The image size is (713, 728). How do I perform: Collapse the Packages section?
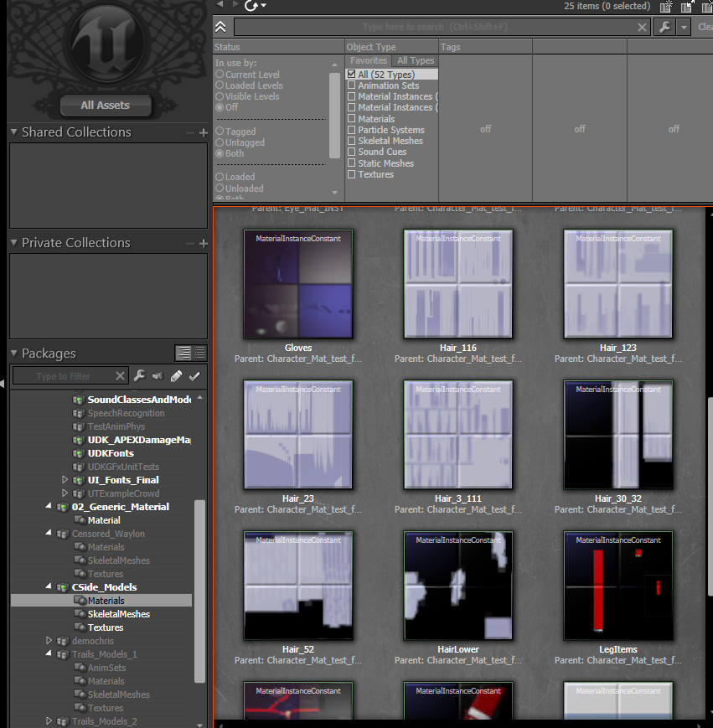tap(14, 354)
